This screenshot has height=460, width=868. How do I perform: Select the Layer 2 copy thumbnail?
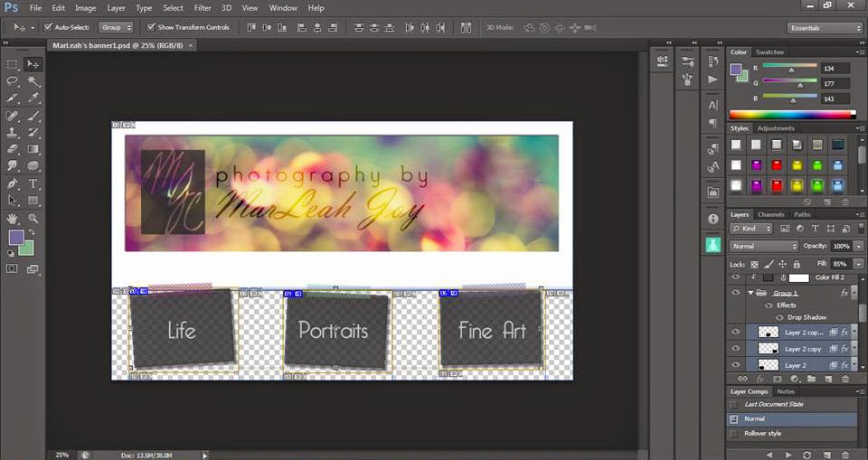(768, 349)
